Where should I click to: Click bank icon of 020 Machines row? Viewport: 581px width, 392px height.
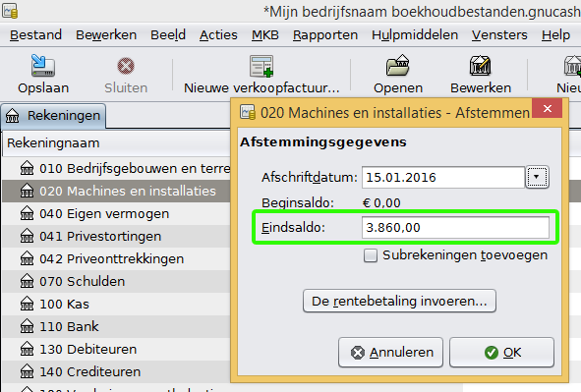click(27, 191)
